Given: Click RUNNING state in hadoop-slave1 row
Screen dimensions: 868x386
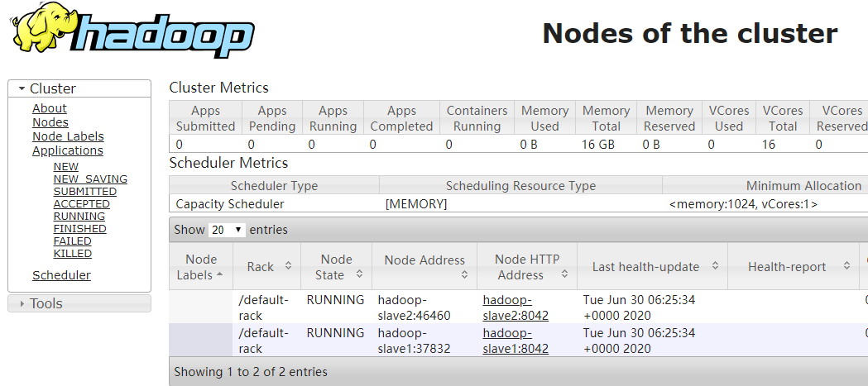Looking at the screenshot, I should pos(335,333).
